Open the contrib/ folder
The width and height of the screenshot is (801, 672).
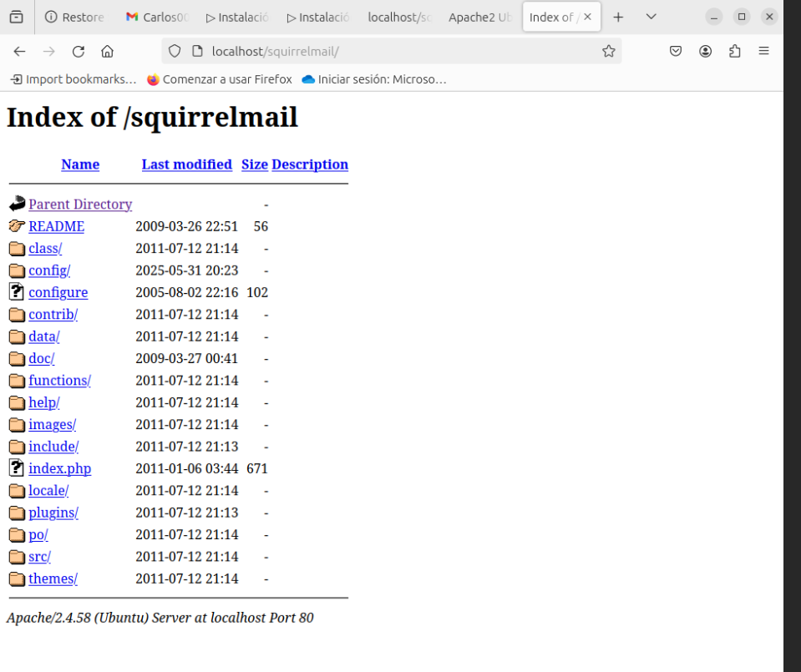(53, 314)
